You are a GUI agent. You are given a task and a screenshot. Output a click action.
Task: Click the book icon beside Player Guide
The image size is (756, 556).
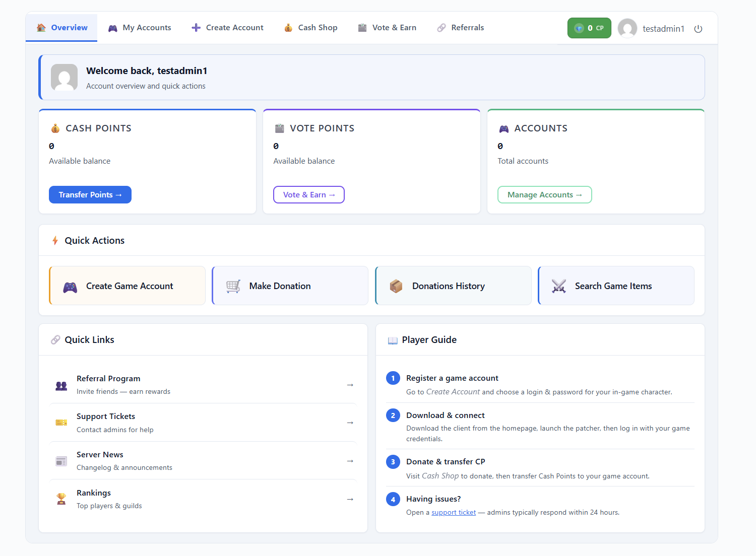(393, 340)
